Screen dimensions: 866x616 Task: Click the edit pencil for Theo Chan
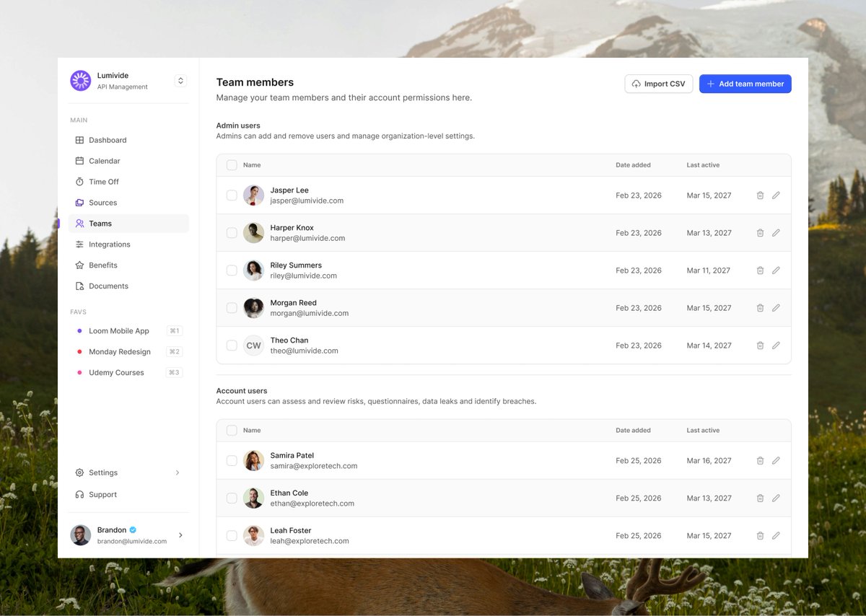[x=776, y=346]
